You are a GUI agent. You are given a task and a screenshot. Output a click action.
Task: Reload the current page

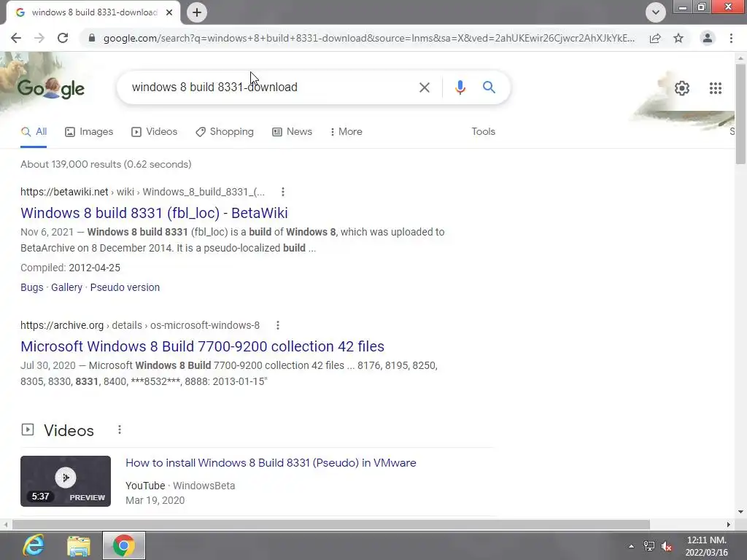pyautogui.click(x=63, y=38)
